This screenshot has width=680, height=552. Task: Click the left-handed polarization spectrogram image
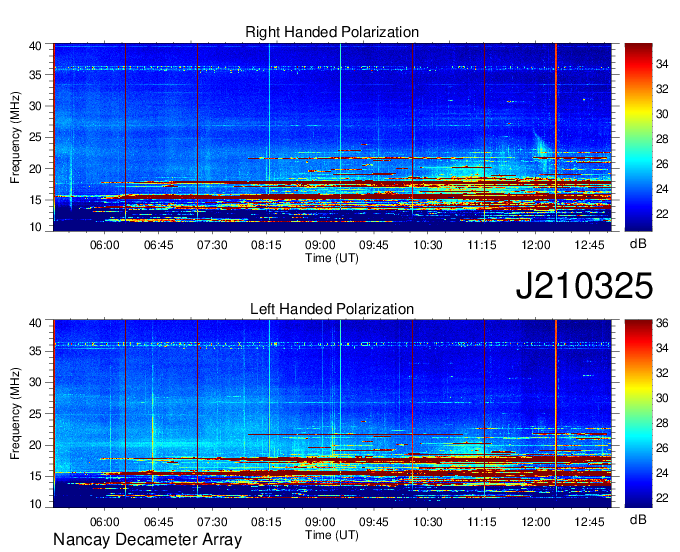(332, 414)
